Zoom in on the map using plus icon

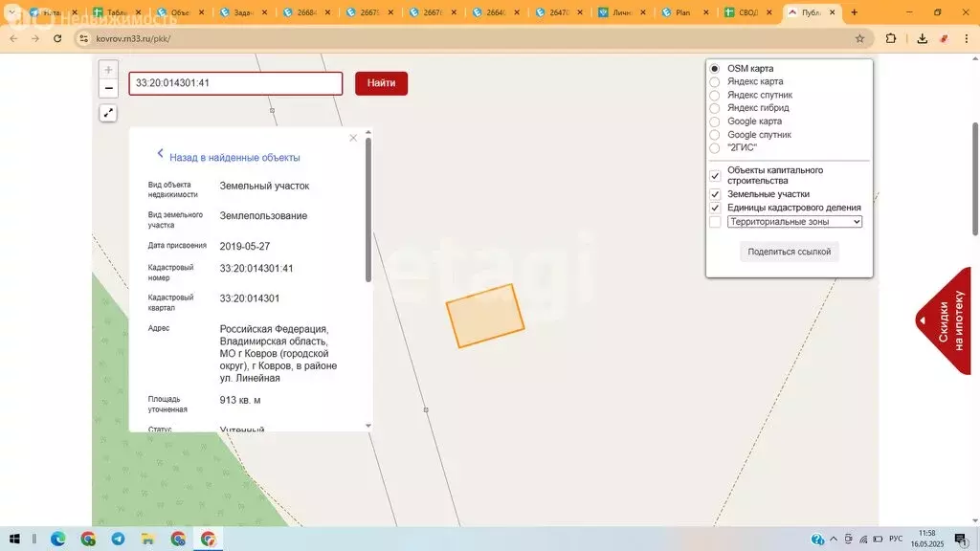[107, 69]
